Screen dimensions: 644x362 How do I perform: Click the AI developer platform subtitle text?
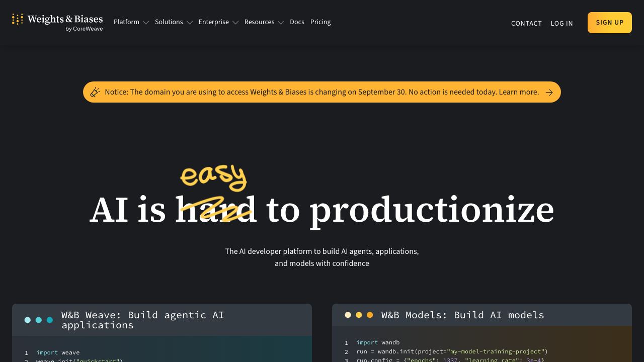point(322,257)
